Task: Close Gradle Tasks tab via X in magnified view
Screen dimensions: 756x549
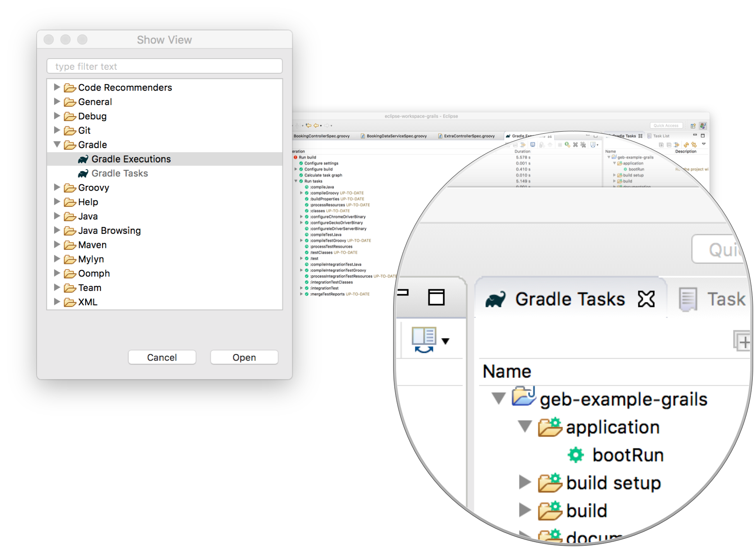Action: coord(647,299)
